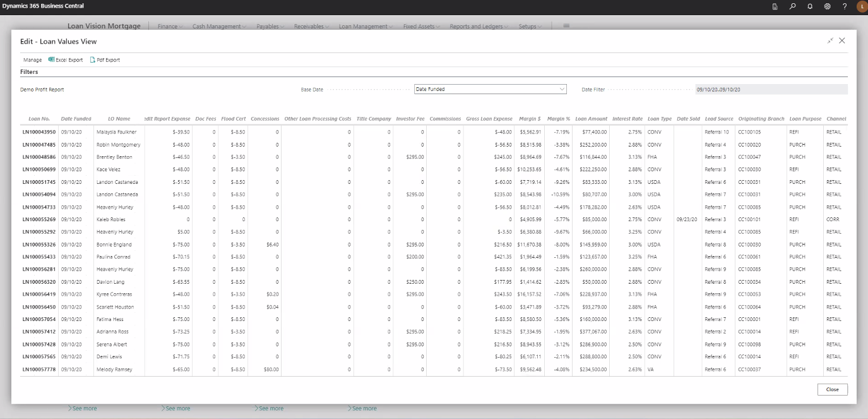Click a See more link
The image size is (868, 419).
coord(83,408)
